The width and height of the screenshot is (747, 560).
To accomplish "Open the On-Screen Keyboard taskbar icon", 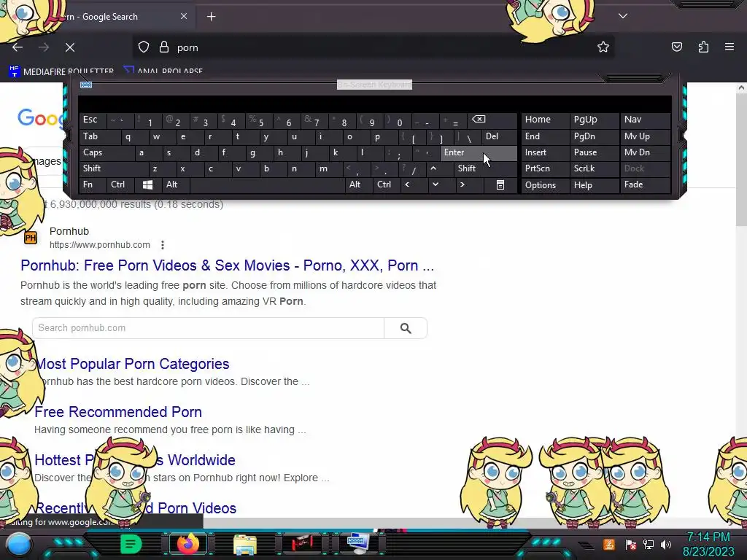I will (x=357, y=543).
